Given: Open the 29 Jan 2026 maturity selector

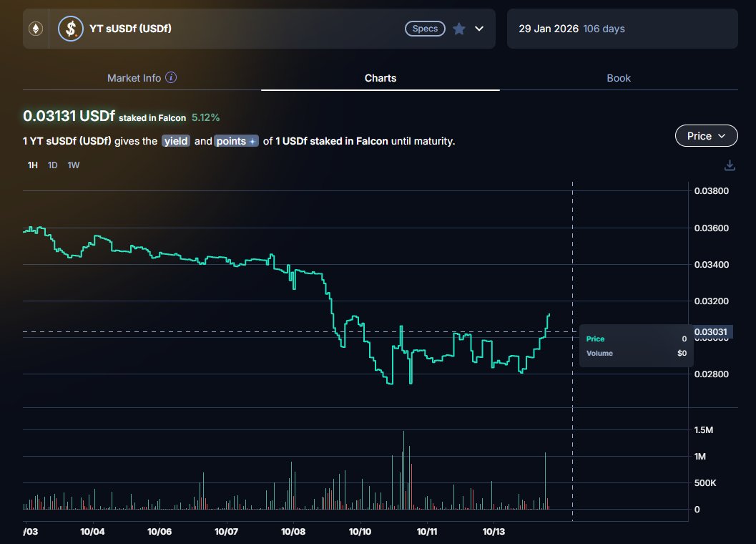Looking at the screenshot, I should 622,29.
